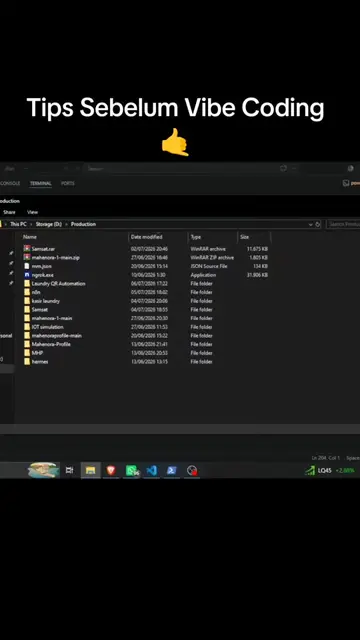The width and height of the screenshot is (360, 640).
Task: Select the MHP folder icon
Action: (x=27, y=353)
